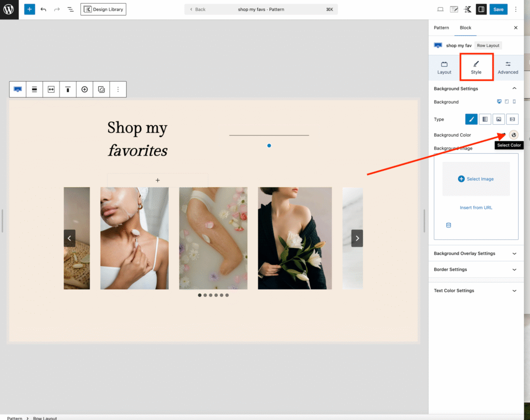Click the add section circle-plus toolbar icon
530x420 pixels.
click(x=85, y=89)
